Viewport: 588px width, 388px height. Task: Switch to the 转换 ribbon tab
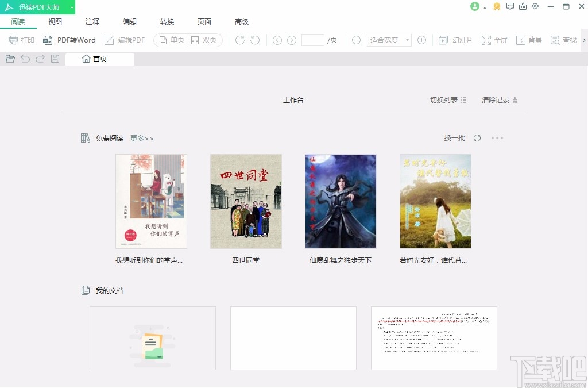[x=167, y=21]
